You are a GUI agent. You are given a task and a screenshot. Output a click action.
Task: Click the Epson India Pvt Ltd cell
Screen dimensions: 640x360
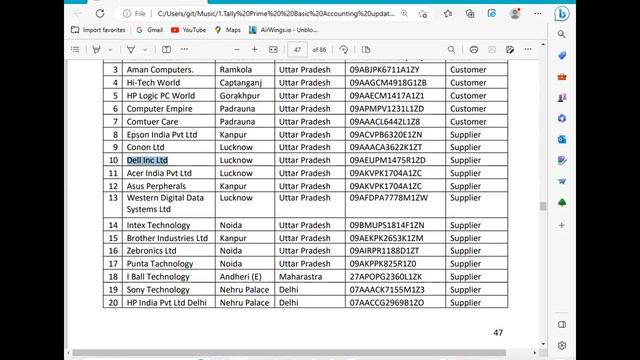pos(169,134)
